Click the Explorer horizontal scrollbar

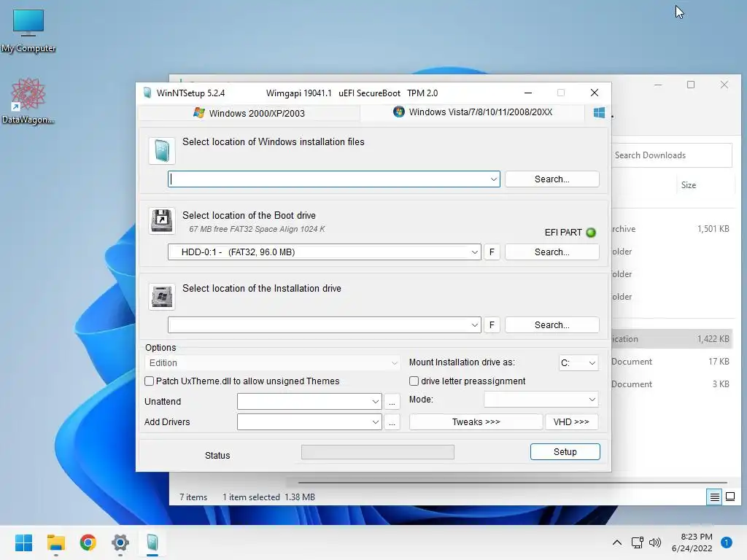[x=513, y=483]
